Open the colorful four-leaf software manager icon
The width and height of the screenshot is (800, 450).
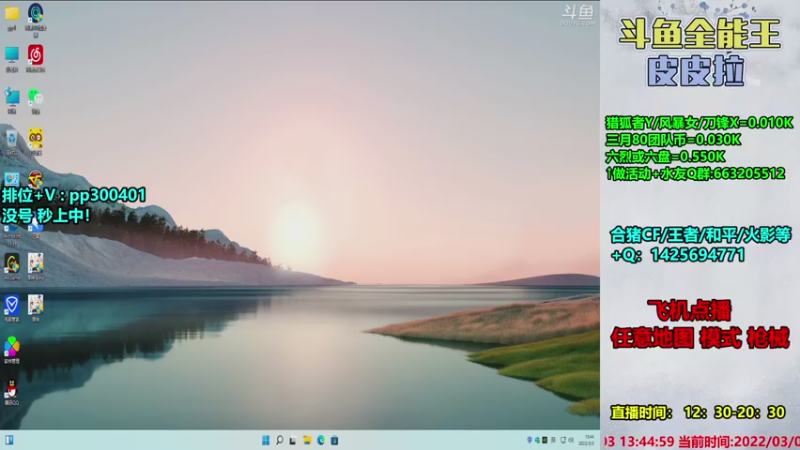[12, 346]
